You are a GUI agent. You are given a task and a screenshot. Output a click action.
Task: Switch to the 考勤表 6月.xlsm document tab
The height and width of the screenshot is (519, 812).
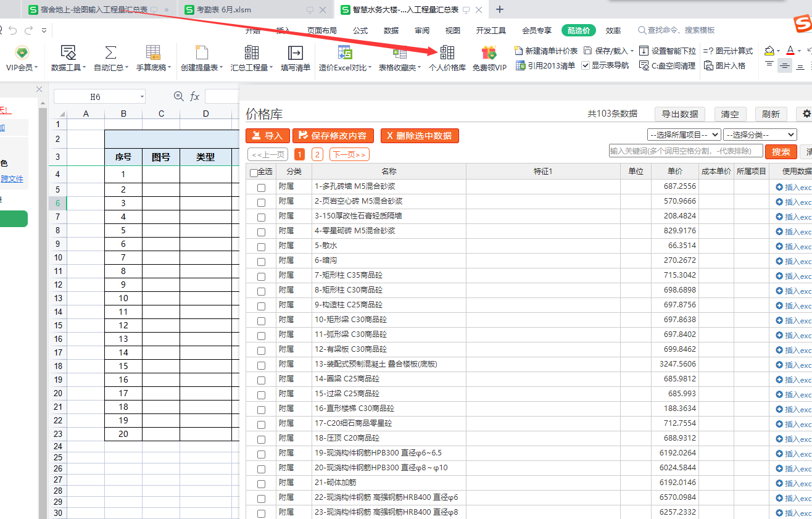point(223,10)
